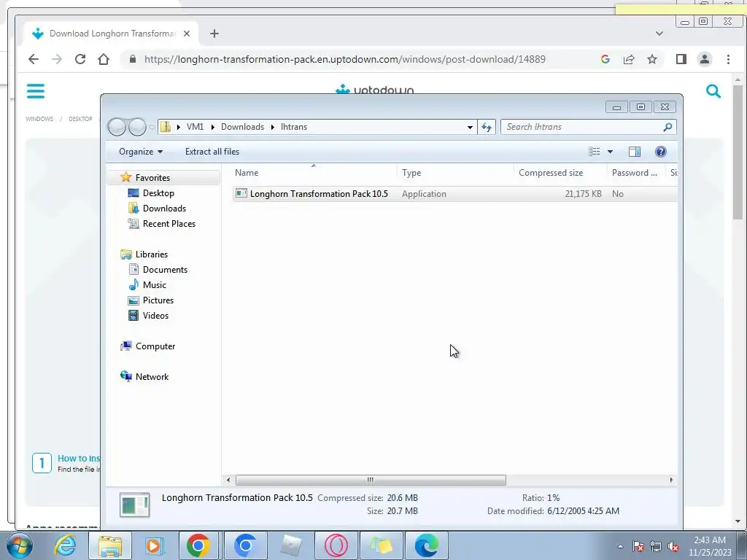Click Uptodown search magnifier
The image size is (747, 560).
(713, 91)
